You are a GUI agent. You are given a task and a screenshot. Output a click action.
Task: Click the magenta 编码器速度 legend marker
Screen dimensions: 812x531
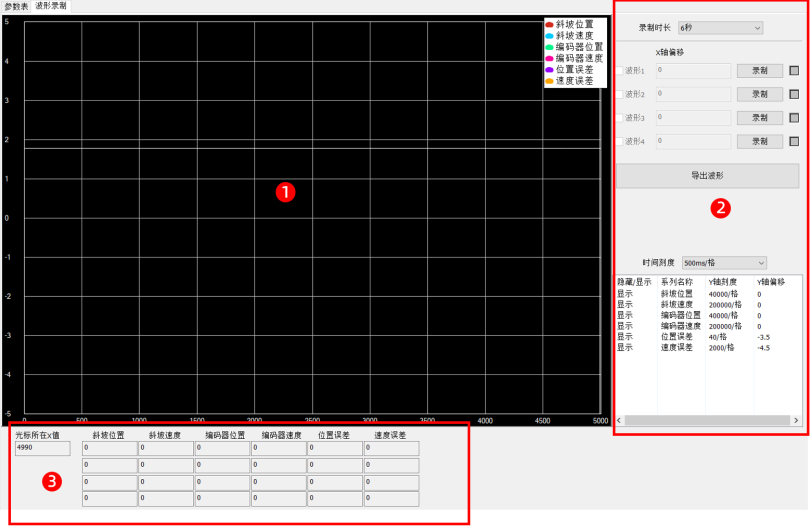coord(549,59)
